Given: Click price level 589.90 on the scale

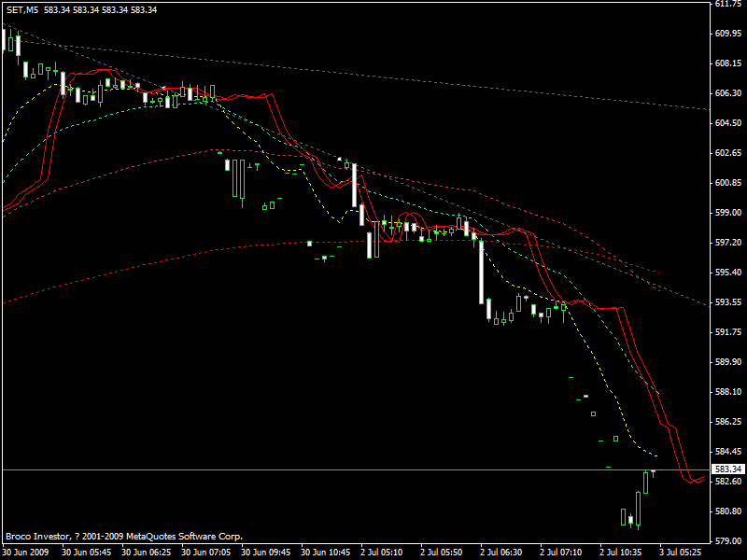Looking at the screenshot, I should pyautogui.click(x=728, y=362).
